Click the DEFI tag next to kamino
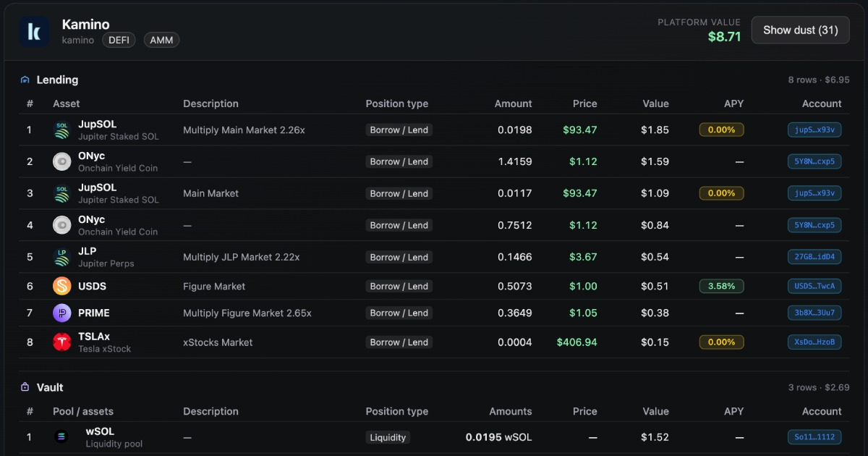The image size is (868, 456). [119, 41]
